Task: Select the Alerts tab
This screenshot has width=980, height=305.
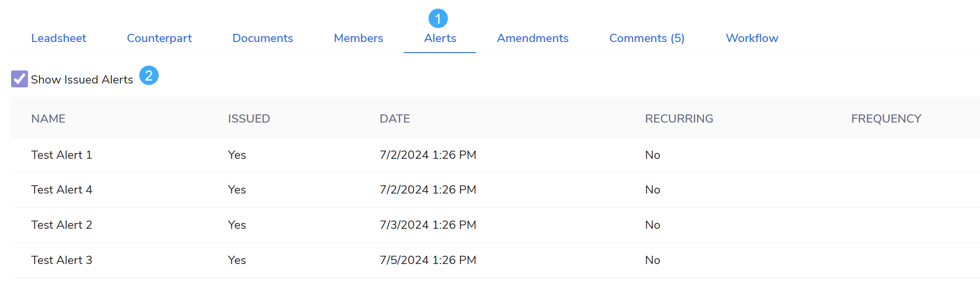Action: (440, 38)
